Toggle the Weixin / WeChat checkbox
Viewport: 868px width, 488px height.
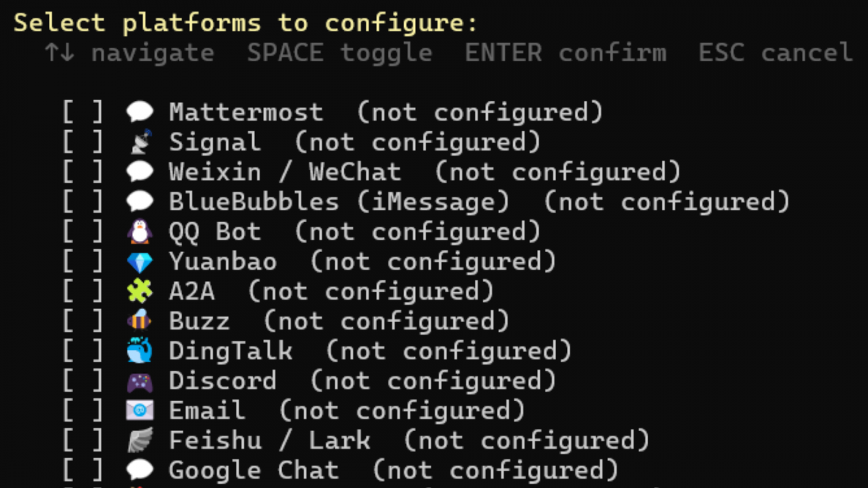(x=82, y=172)
